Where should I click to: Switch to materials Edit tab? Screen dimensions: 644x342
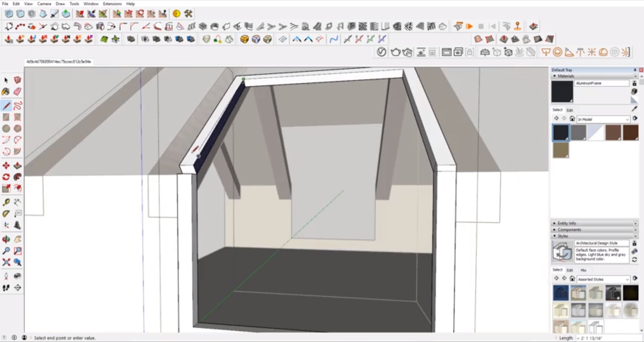[570, 110]
